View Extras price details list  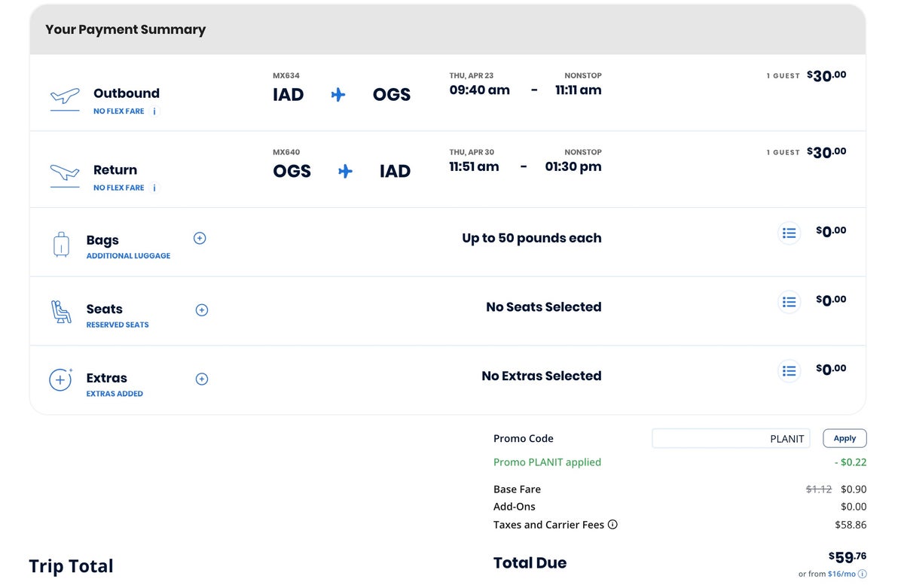tap(789, 371)
